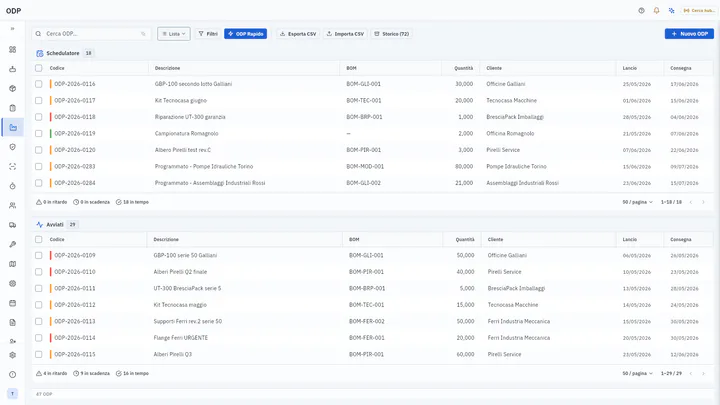Check the row ODP-2026-0115

[x=39, y=354]
